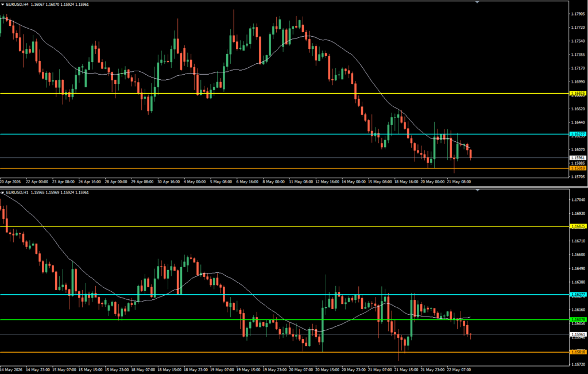This screenshot has width=588, height=374.
Task: Click 1.17355 on the H4 price scale
Action: tap(578, 55)
